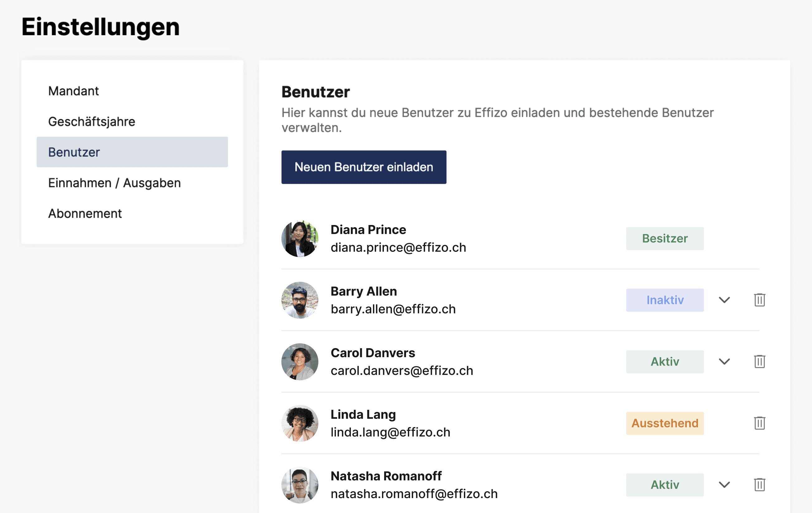Click Linda Lang's avatar image
Image resolution: width=812 pixels, height=513 pixels.
299,423
